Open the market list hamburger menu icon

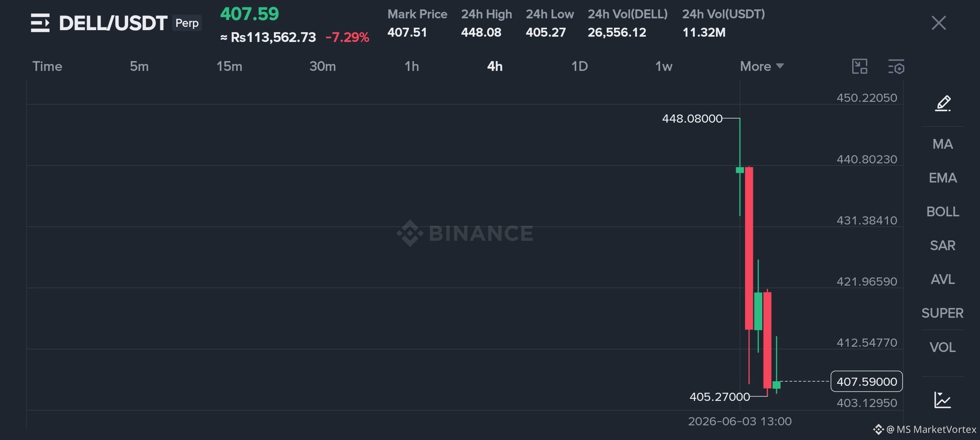[40, 23]
